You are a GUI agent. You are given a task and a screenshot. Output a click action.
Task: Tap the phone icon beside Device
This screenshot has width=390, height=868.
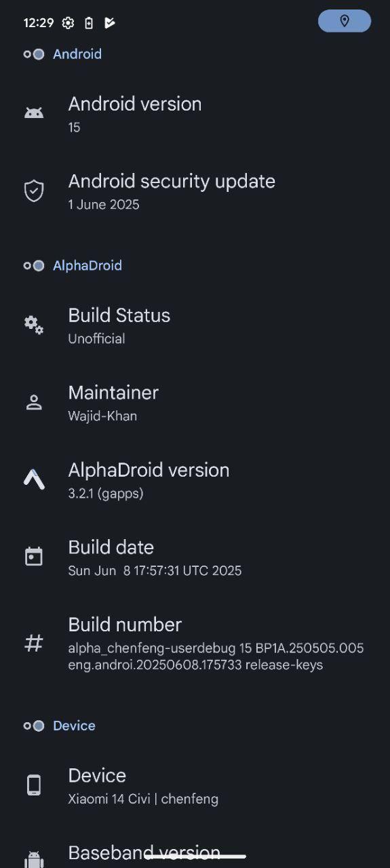[x=34, y=785]
